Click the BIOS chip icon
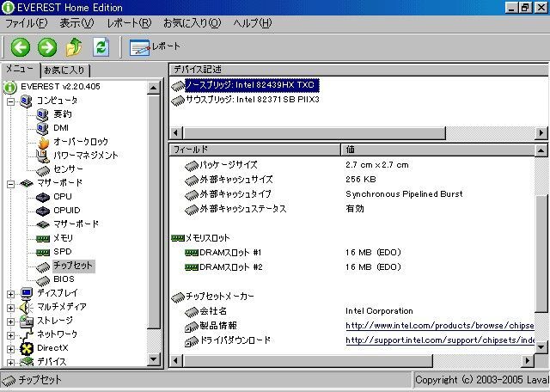The width and height of the screenshot is (550, 392). click(43, 280)
